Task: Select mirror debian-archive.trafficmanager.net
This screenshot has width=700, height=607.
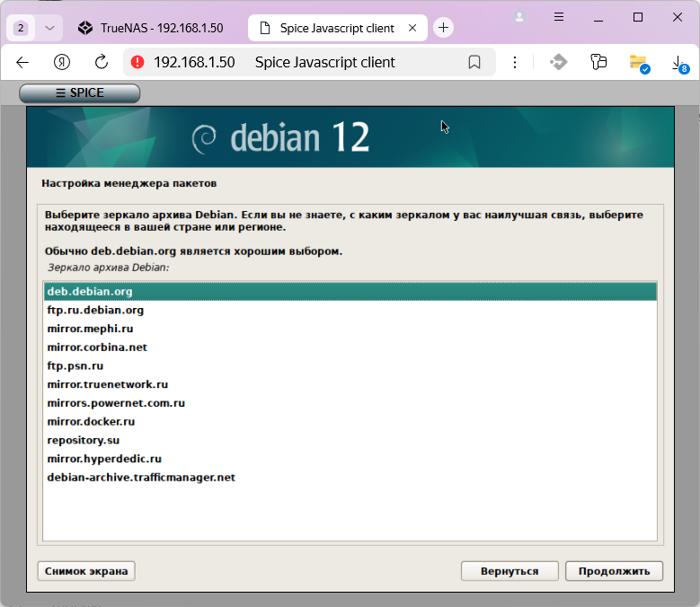Action: pyautogui.click(x=350, y=477)
